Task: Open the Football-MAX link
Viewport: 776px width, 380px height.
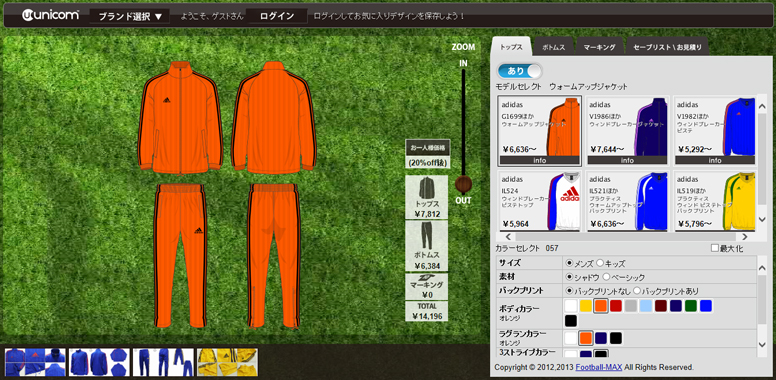Action: click(x=598, y=368)
